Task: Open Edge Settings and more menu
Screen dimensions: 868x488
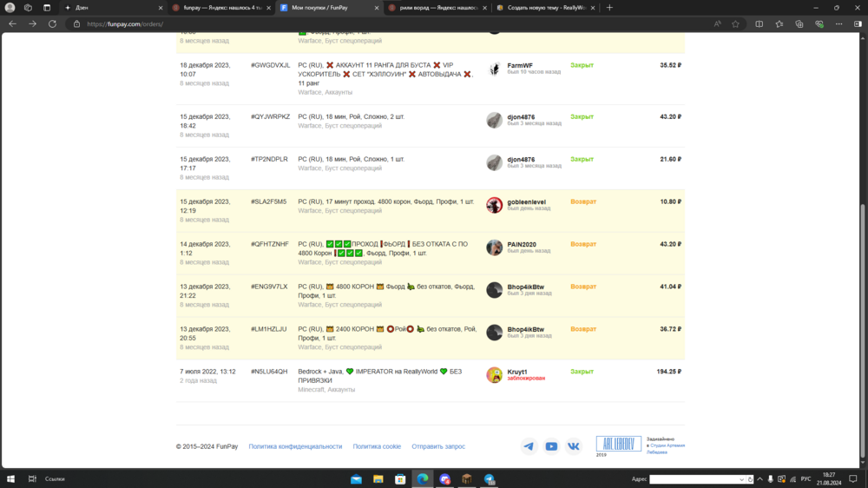Action: (x=838, y=23)
